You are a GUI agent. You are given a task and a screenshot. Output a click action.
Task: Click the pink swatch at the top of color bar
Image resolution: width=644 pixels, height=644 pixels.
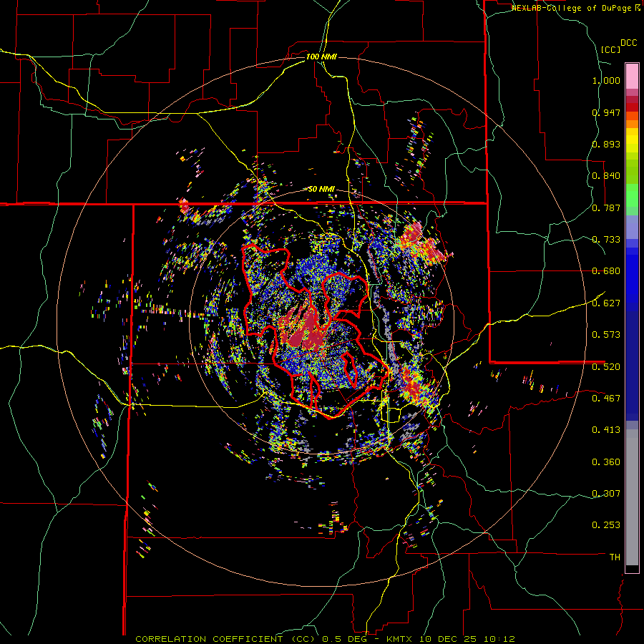pyautogui.click(x=632, y=76)
